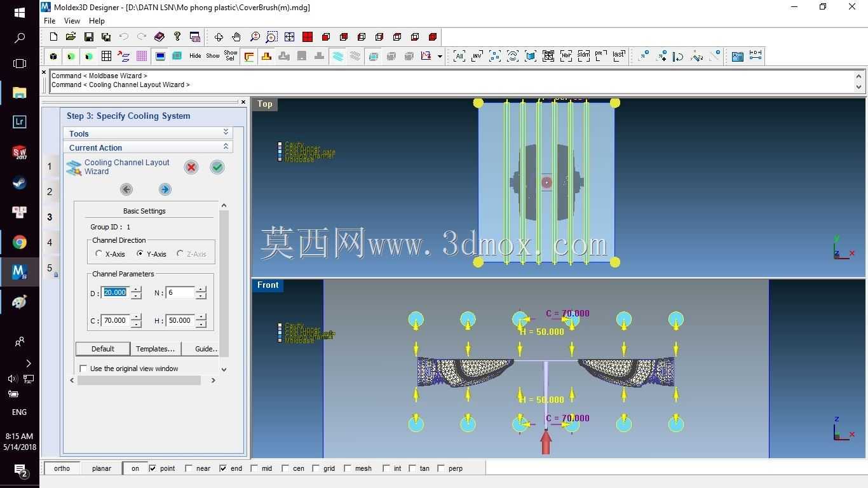Screen dimensions: 868x488
Task: Go back with the gray left arrow
Action: 126,189
